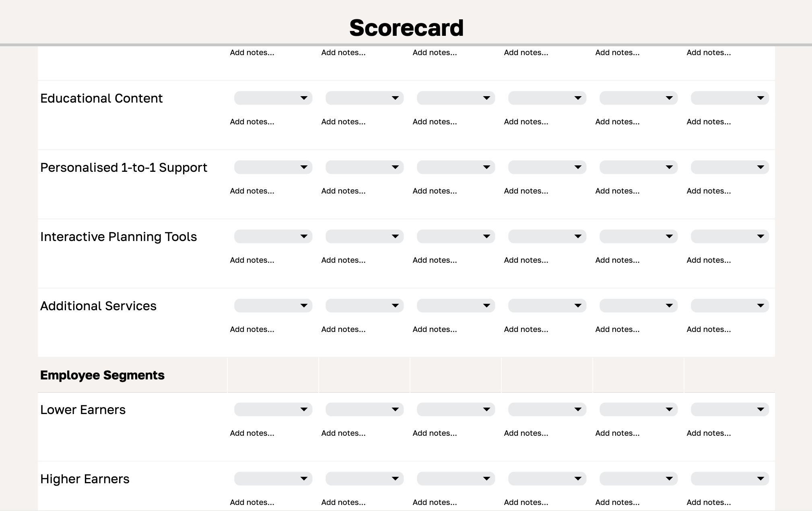Click Add notes below last Higher Earners dropdown
812x511 pixels.
click(x=709, y=502)
